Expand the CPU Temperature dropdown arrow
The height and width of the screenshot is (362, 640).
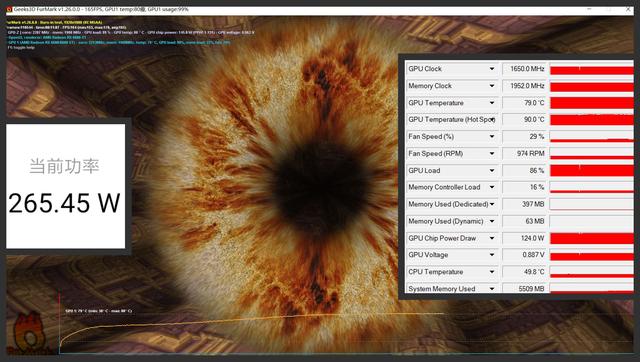492,272
